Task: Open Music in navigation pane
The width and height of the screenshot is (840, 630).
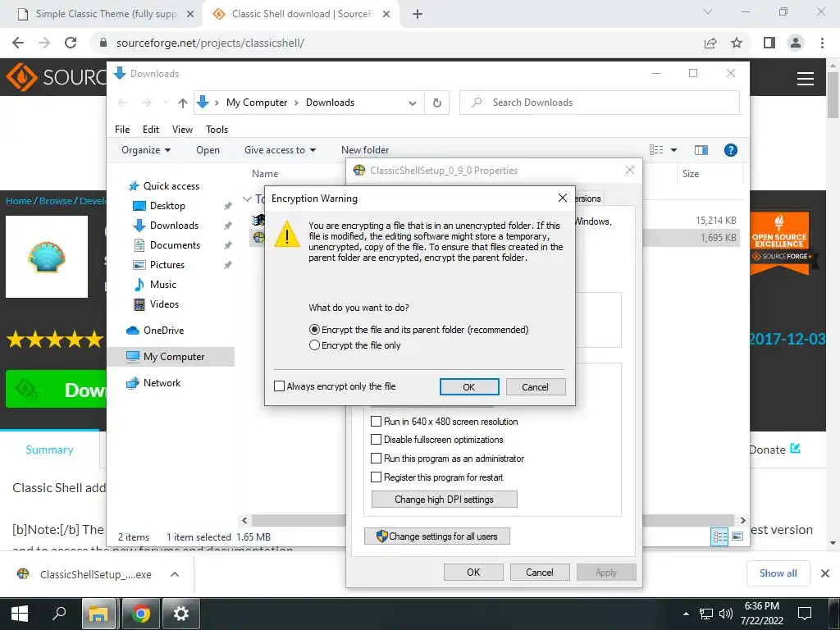Action: tap(155, 285)
